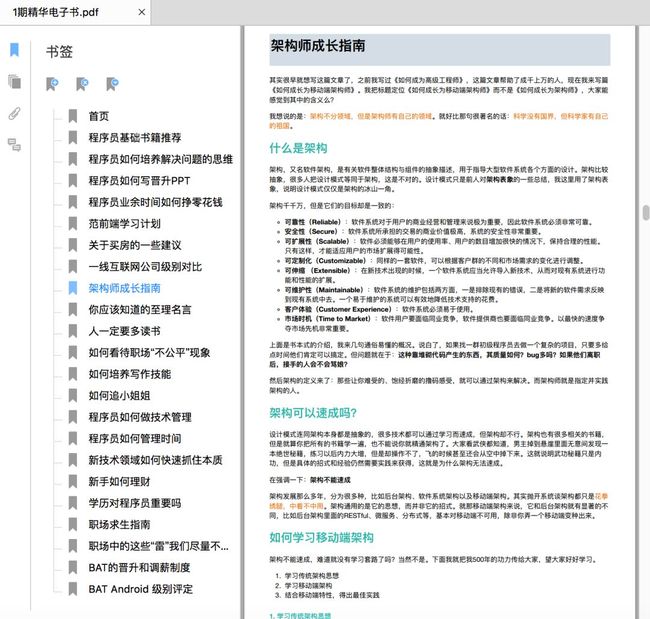Click the blue bookmark icon beside 架构师成长指南

point(73,288)
